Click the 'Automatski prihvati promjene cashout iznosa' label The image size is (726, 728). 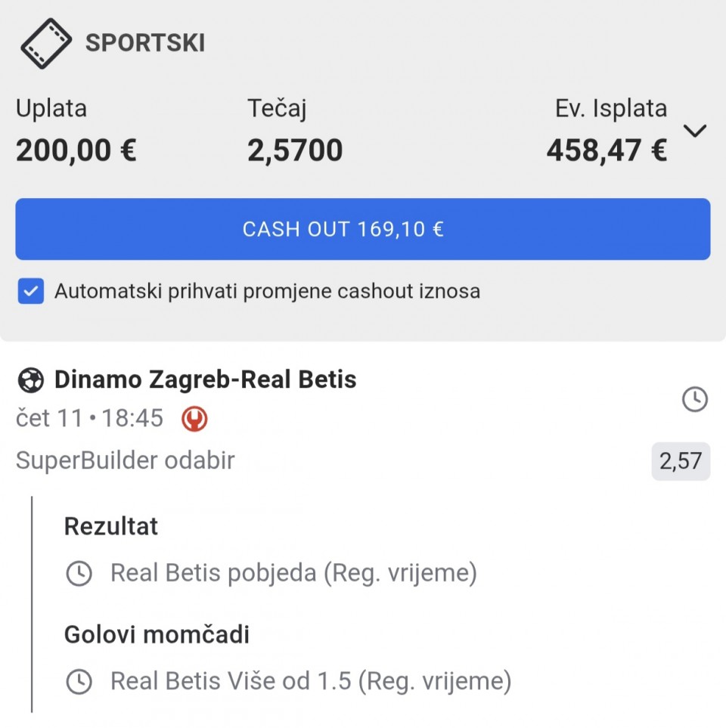point(267,291)
